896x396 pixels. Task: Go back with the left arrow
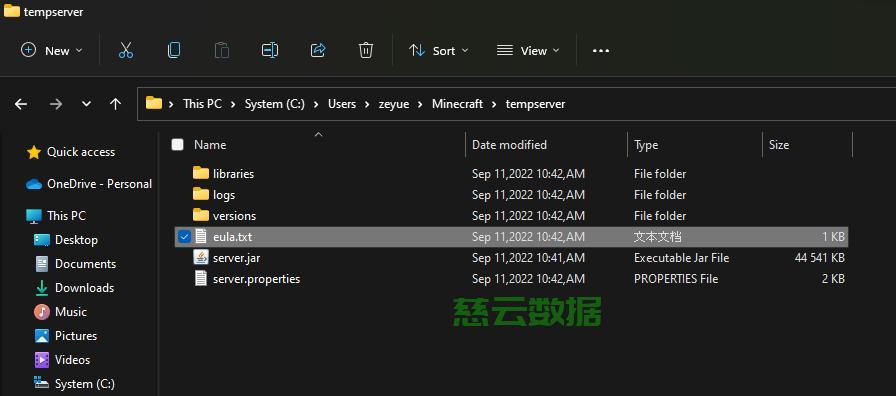point(21,104)
